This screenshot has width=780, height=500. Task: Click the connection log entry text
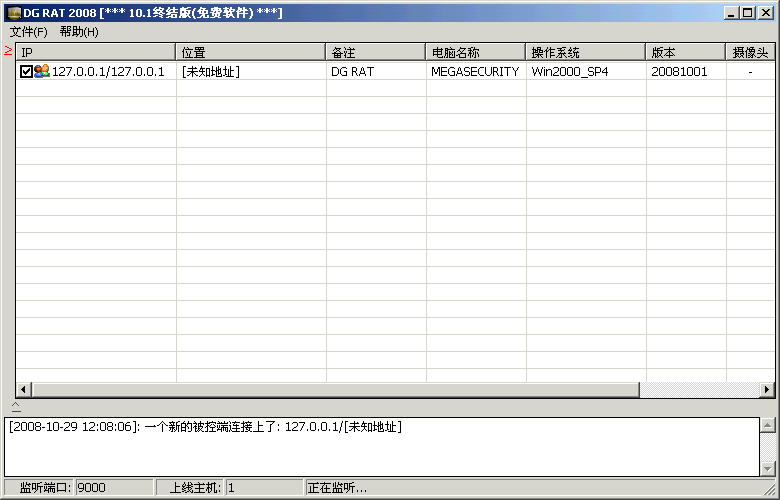click(205, 427)
